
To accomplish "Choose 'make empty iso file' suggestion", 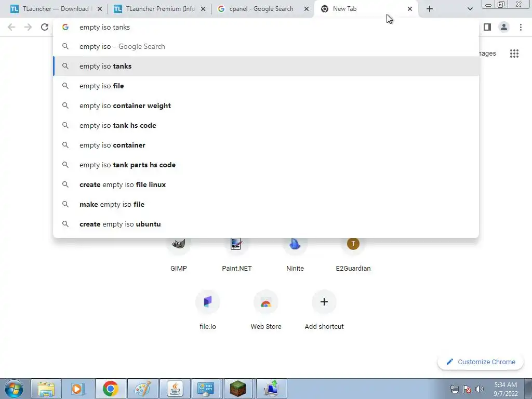I will click(266, 204).
